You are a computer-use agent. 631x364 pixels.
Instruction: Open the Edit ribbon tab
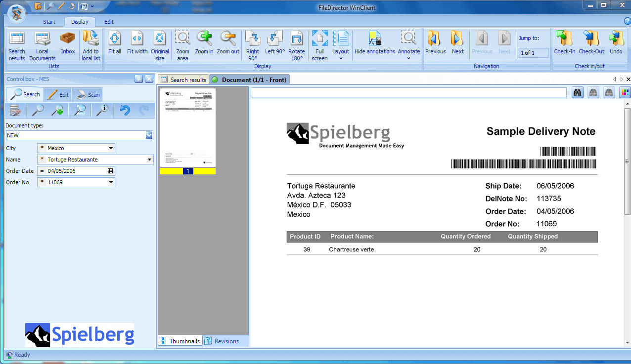(x=109, y=22)
